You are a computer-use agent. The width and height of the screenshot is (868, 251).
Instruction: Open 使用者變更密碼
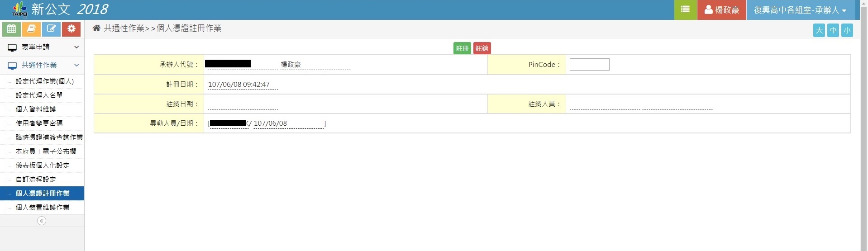(39, 123)
